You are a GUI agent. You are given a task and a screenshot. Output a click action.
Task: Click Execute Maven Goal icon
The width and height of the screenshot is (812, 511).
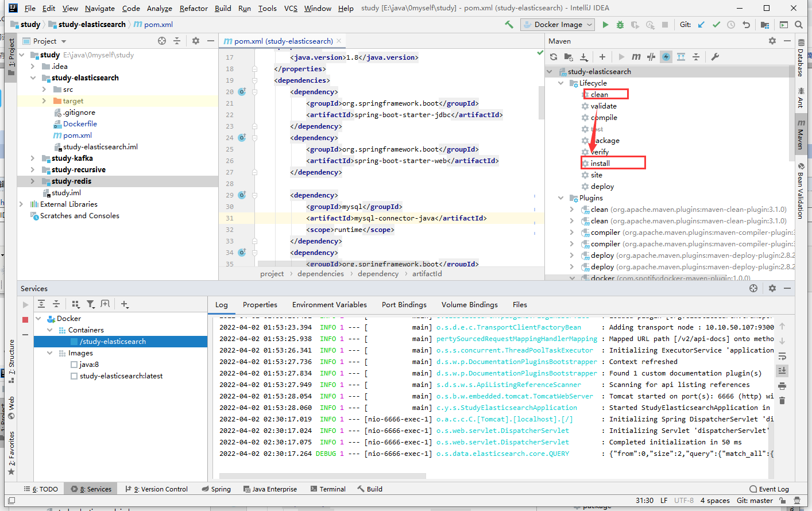tap(636, 57)
